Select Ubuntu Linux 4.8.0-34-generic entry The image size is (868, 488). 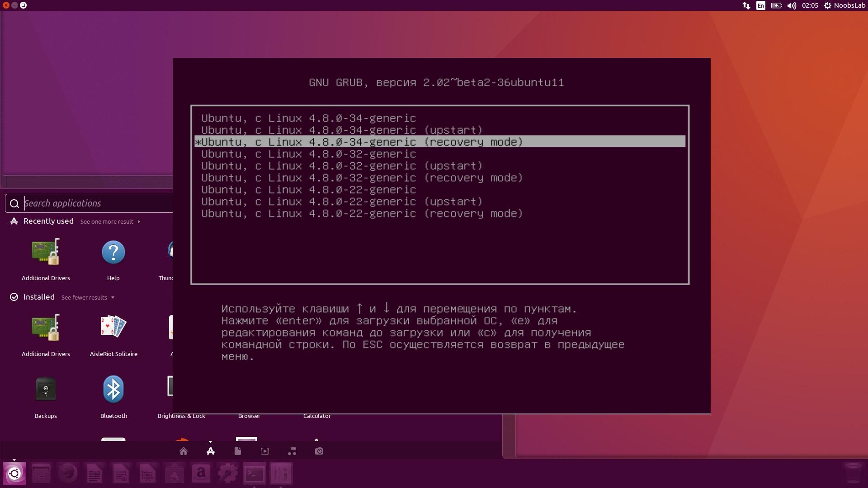tap(308, 118)
